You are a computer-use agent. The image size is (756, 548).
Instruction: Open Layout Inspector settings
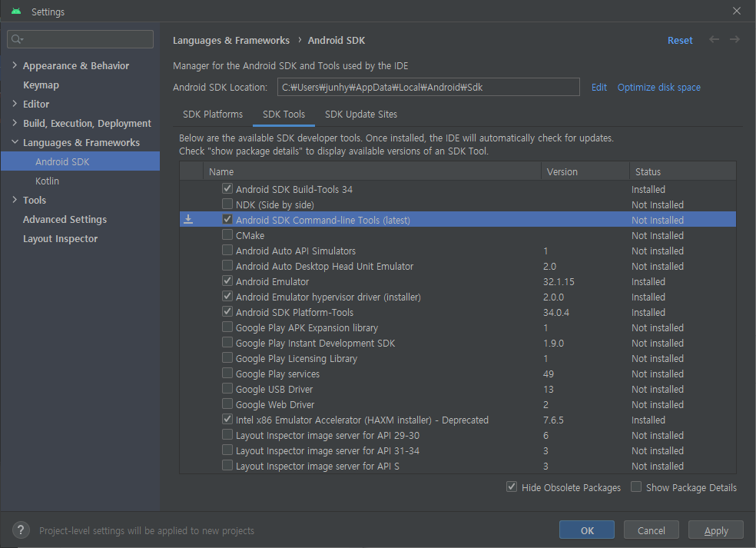[x=60, y=239]
